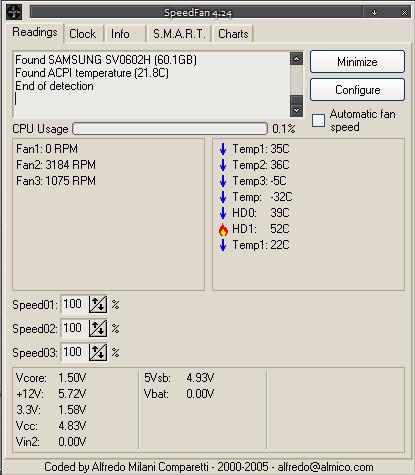
Task: Click the Speed01 percentage input field
Action: pos(75,304)
